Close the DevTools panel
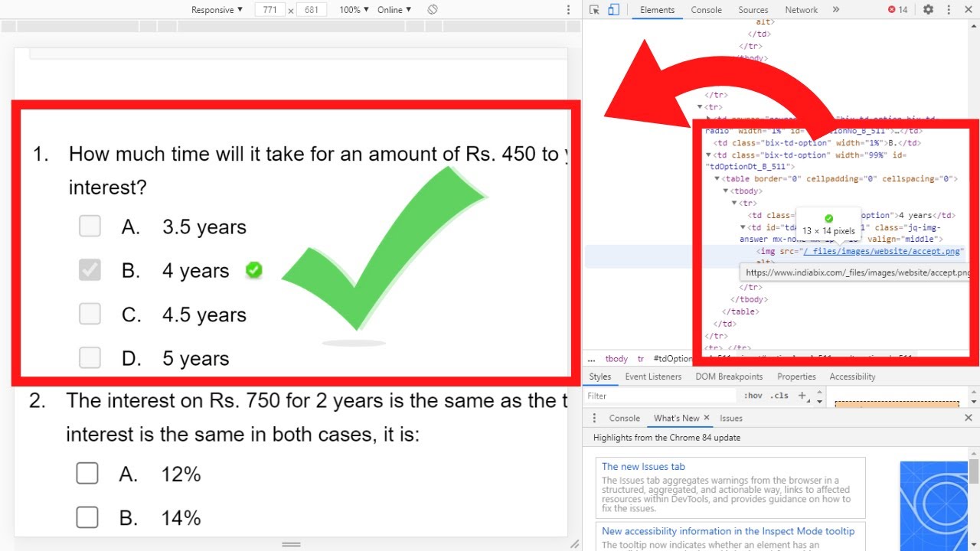980x551 pixels. (x=969, y=10)
